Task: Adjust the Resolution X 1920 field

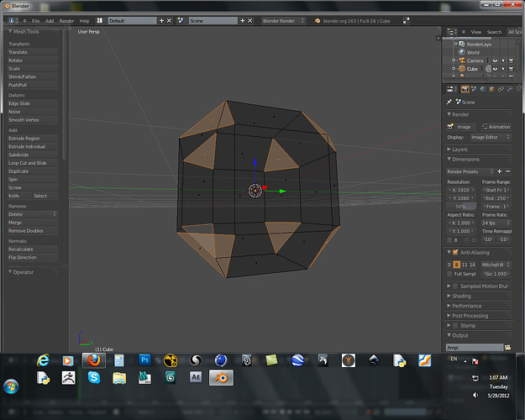Action: (x=461, y=190)
